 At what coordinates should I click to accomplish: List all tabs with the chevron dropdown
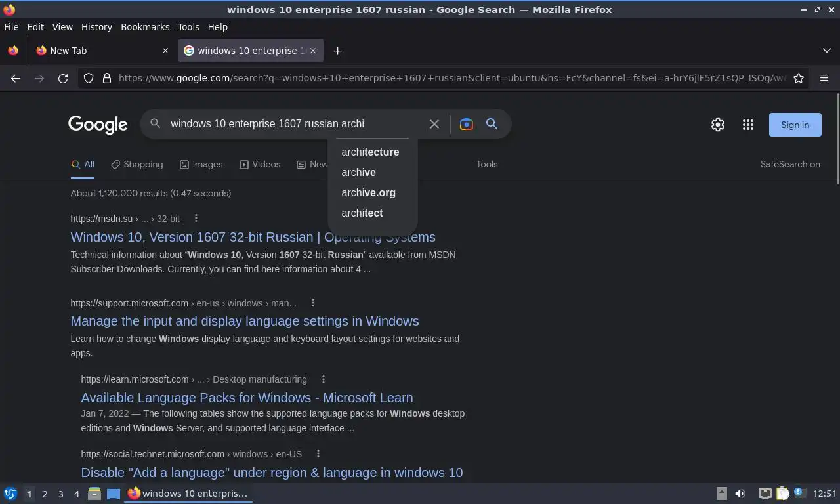pos(827,51)
